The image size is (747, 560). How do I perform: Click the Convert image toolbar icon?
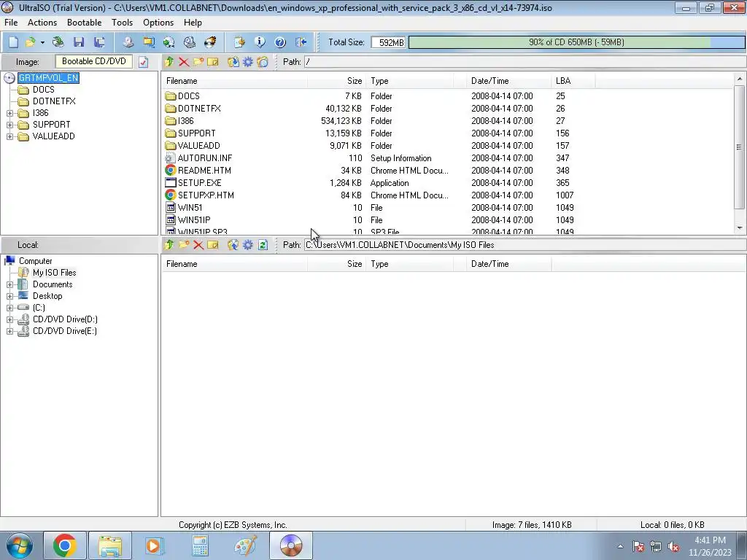[169, 42]
